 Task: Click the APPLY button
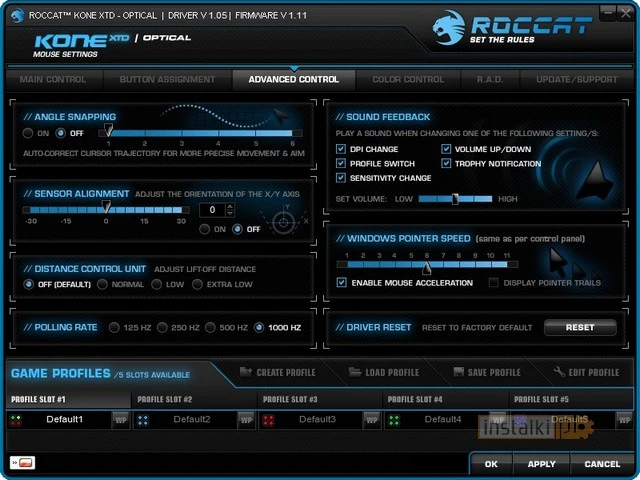coord(542,464)
